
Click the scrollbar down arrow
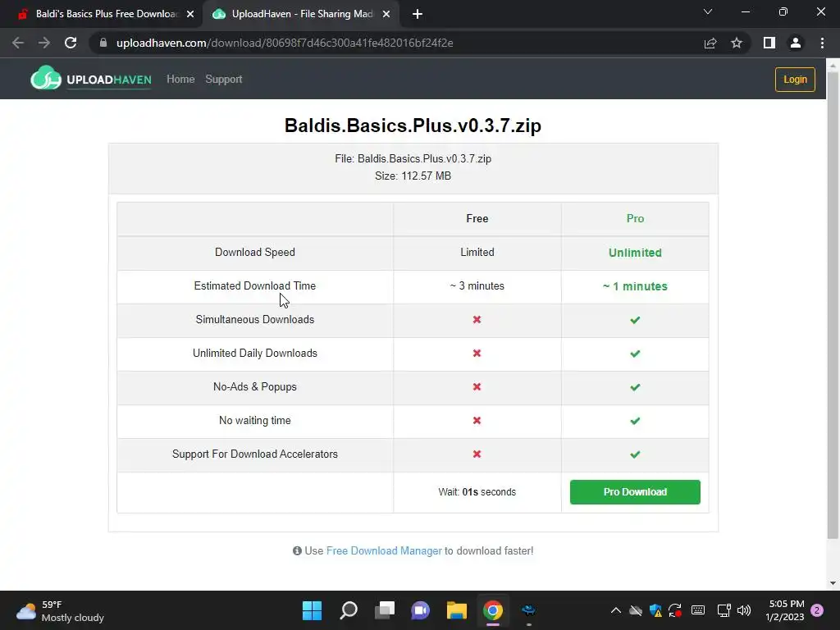pyautogui.click(x=833, y=583)
